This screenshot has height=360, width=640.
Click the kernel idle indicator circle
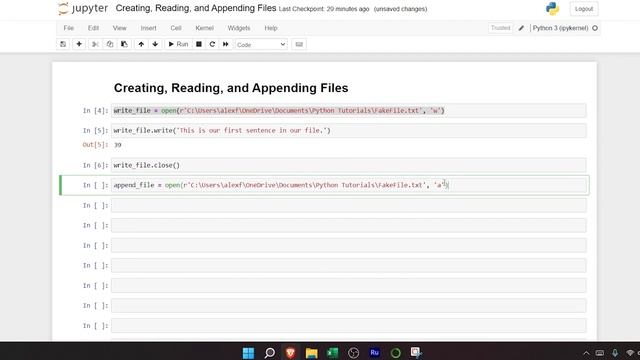click(x=595, y=28)
